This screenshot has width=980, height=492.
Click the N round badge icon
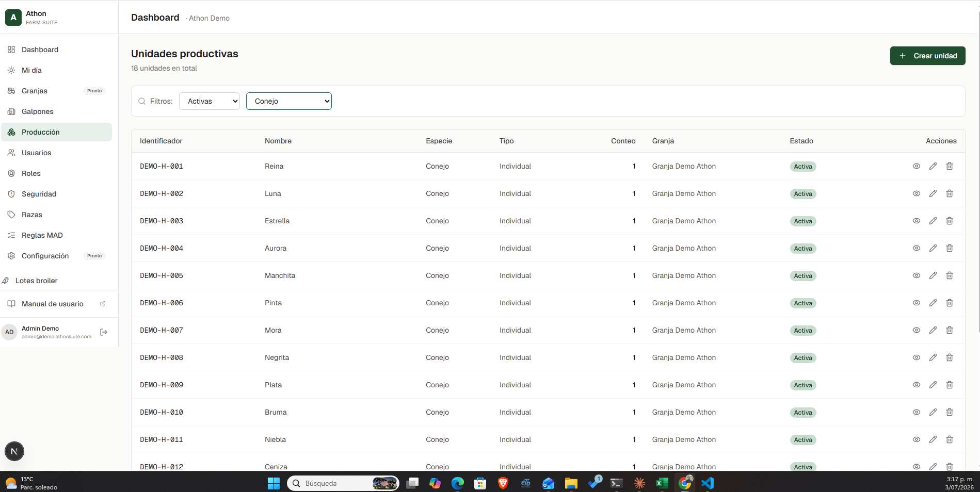pyautogui.click(x=14, y=451)
